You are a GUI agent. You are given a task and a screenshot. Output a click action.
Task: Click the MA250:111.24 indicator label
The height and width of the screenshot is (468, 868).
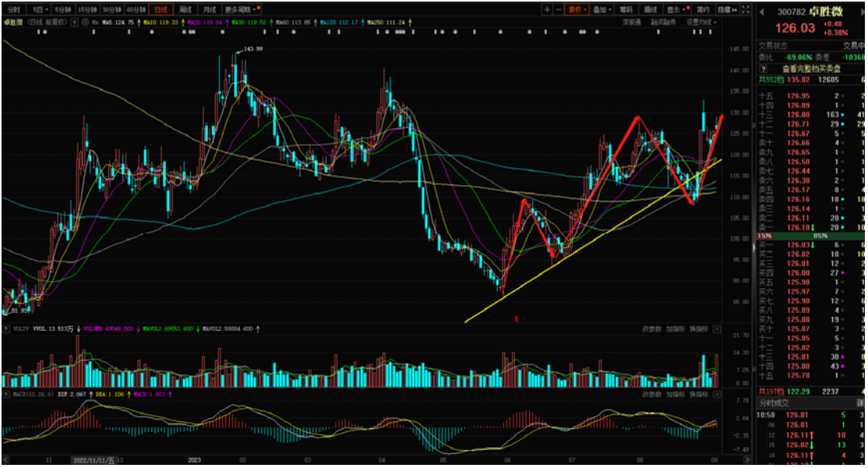click(x=386, y=22)
